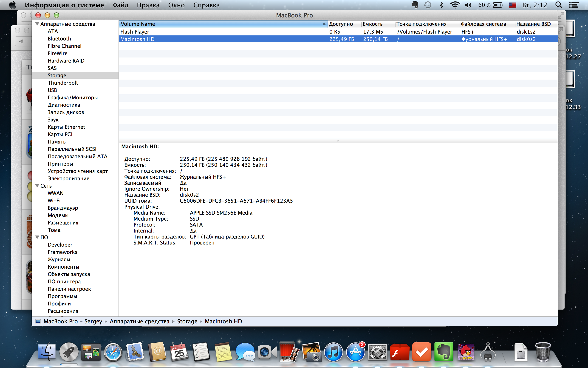The height and width of the screenshot is (368, 588).
Task: Click input language US flag in menu bar
Action: [512, 5]
